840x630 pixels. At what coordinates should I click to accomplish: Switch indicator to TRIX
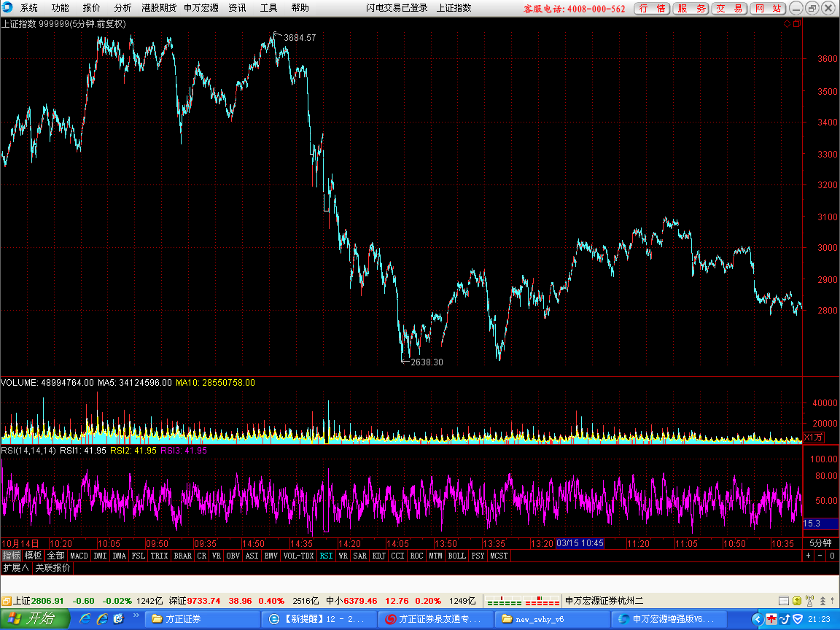pyautogui.click(x=159, y=556)
